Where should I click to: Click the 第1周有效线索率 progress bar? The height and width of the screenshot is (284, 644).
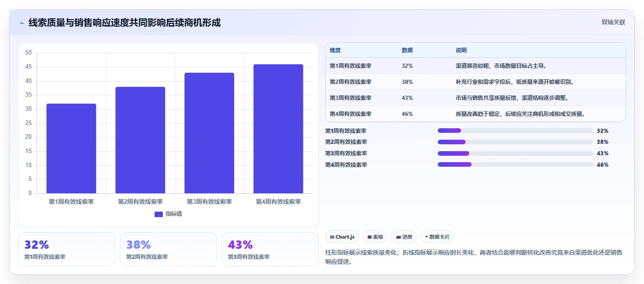tap(515, 131)
